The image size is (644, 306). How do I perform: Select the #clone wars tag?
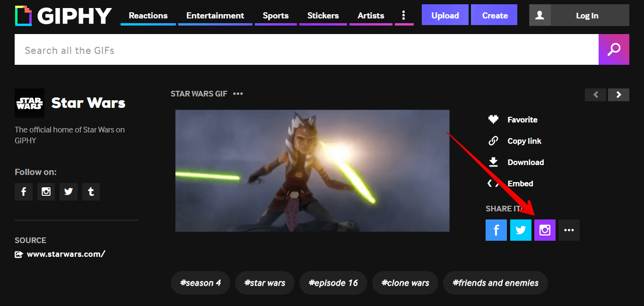(405, 283)
